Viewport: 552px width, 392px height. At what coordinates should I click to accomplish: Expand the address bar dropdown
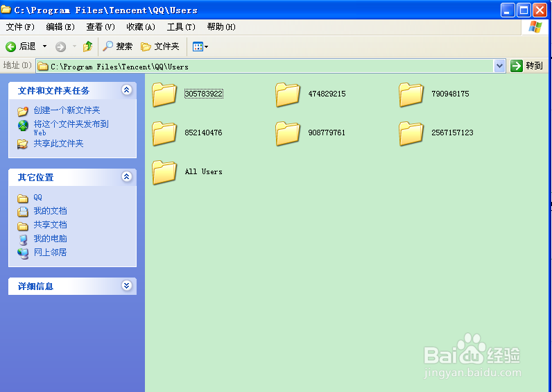(x=499, y=66)
